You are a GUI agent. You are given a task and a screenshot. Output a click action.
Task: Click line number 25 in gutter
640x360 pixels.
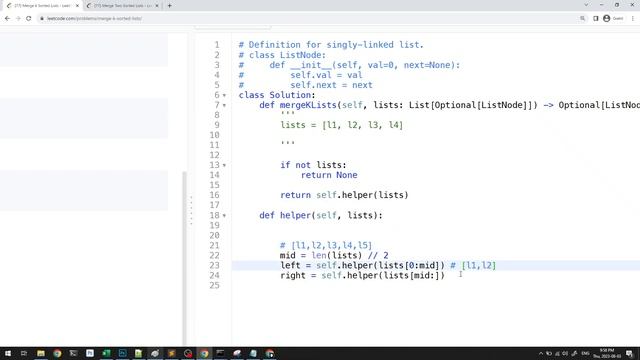215,285
